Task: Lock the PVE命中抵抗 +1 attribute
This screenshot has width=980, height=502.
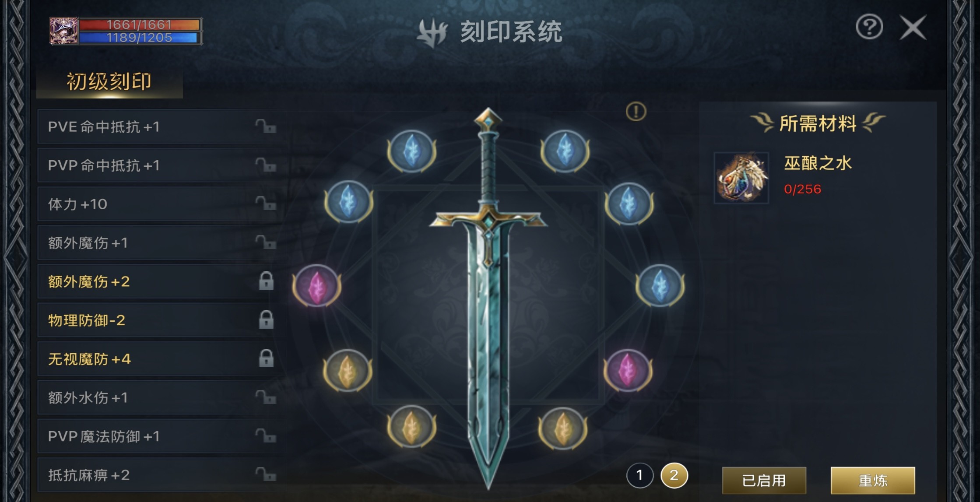Action: click(266, 126)
